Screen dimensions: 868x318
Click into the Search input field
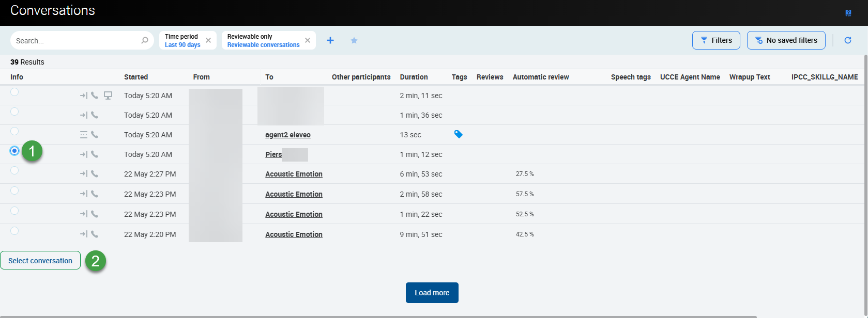pyautogui.click(x=75, y=41)
